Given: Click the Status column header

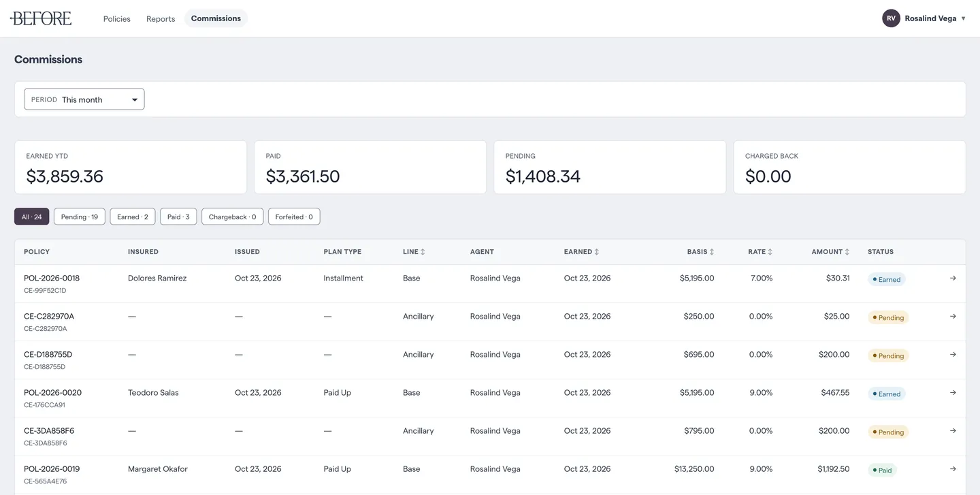Looking at the screenshot, I should (881, 252).
